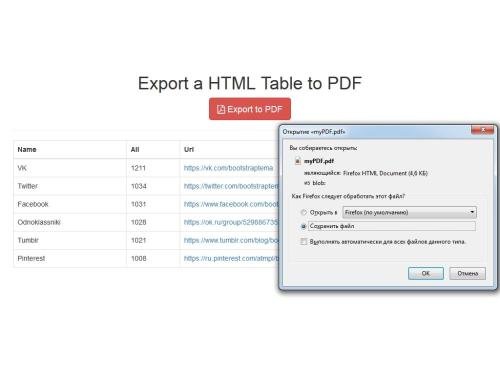Click the PDF file icon next to myPDF.pdf
500x375 pixels.
298,161
